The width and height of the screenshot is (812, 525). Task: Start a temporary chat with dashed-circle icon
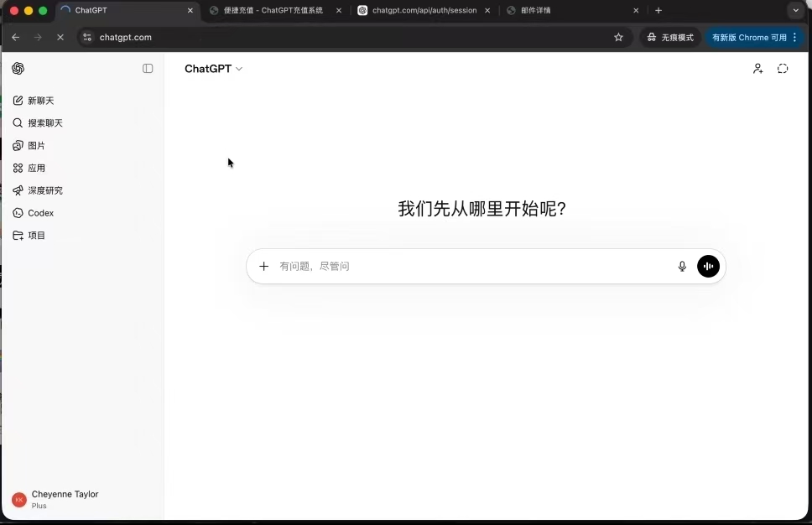[x=783, y=69]
